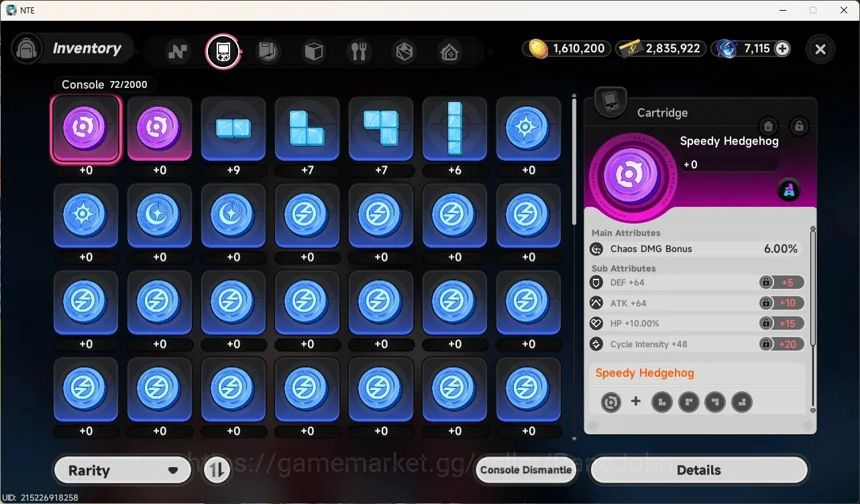Image resolution: width=860 pixels, height=504 pixels.
Task: Select the house icon inventory tab
Action: click(x=449, y=51)
